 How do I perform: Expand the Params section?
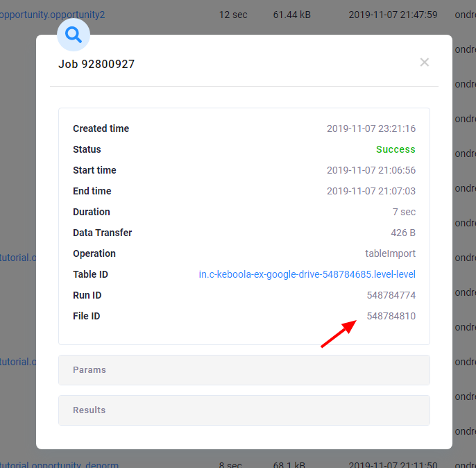[244, 370]
